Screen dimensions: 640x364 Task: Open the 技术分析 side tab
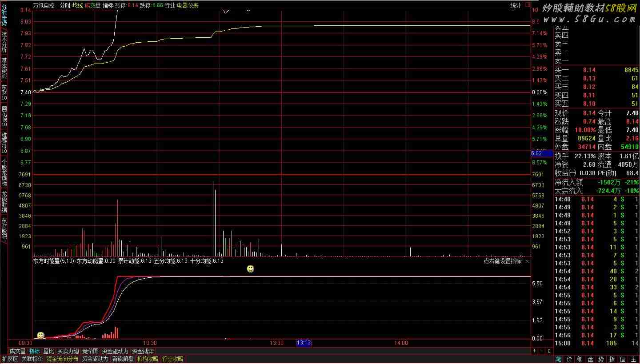click(x=4, y=42)
